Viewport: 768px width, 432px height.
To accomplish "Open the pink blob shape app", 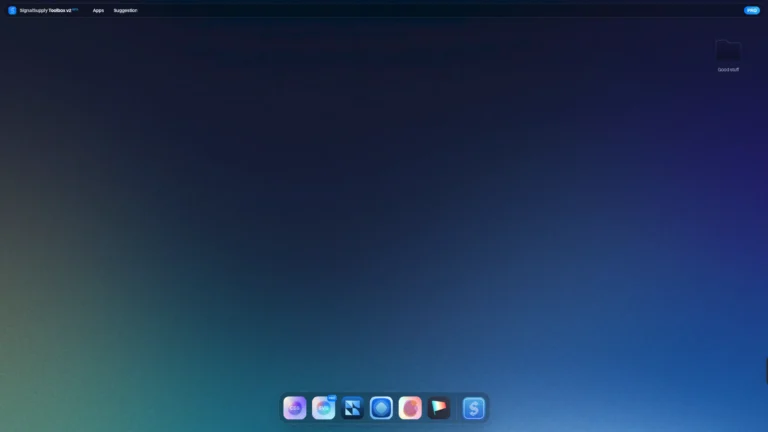I will pos(410,408).
